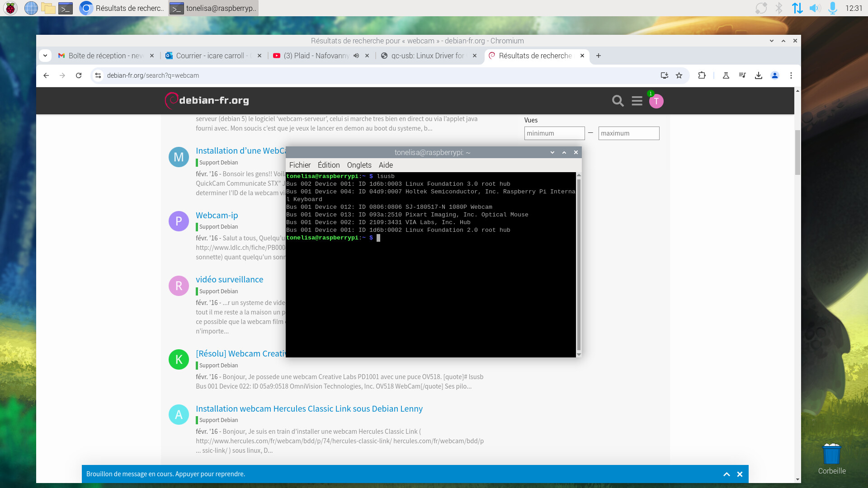View site information icon in address bar
The height and width of the screenshot is (488, 868).
98,75
